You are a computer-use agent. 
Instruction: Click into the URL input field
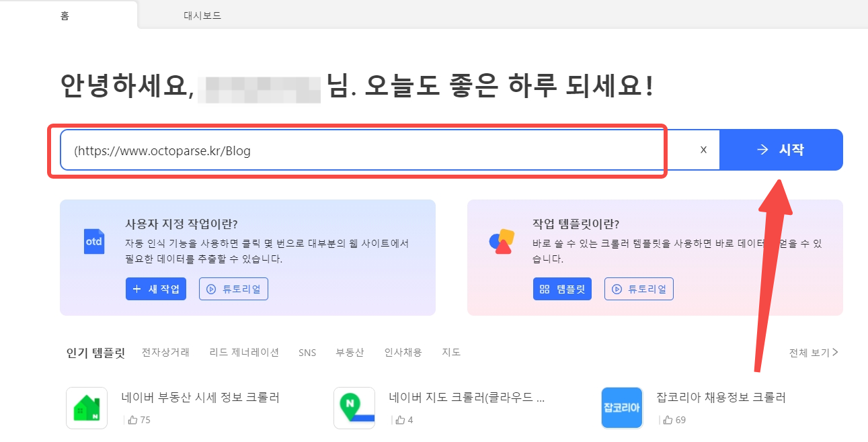363,150
